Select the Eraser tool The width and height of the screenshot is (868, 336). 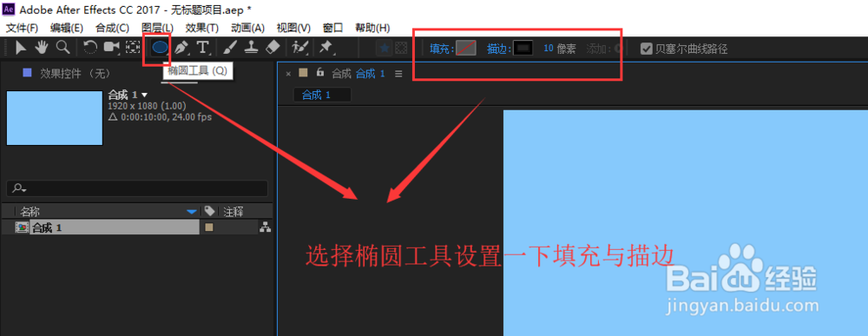click(273, 48)
